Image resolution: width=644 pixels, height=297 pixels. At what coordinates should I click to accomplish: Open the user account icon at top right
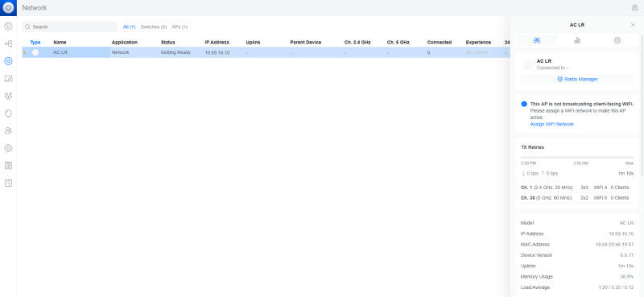[635, 8]
